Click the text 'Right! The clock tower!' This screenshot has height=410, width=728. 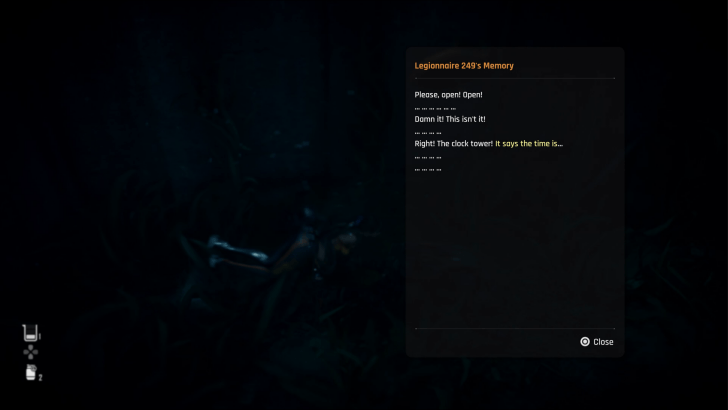pyautogui.click(x=454, y=144)
